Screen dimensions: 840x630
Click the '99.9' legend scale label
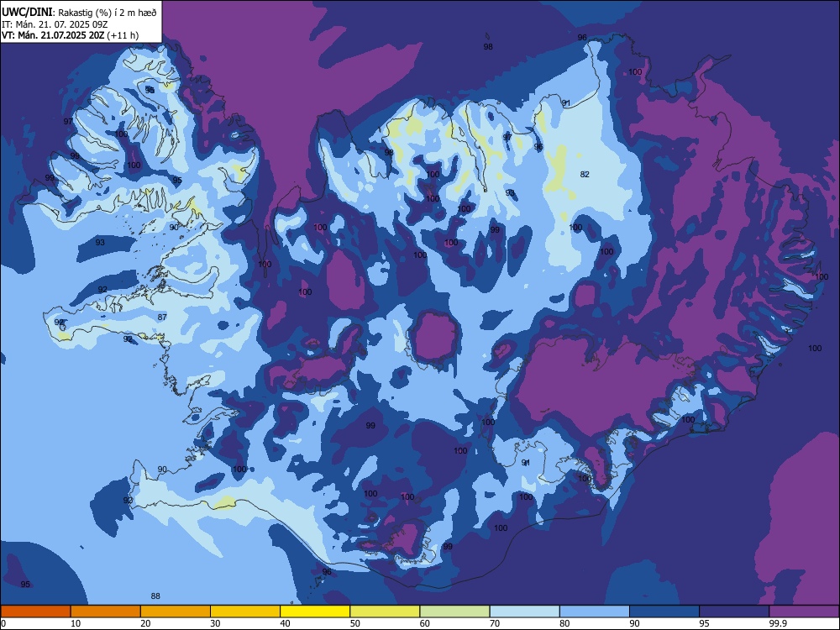click(779, 623)
